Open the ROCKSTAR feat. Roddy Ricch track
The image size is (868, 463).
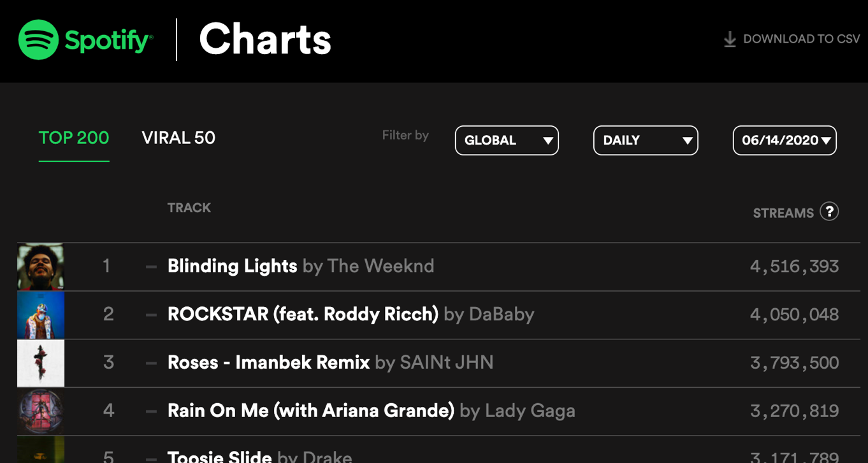[303, 315]
